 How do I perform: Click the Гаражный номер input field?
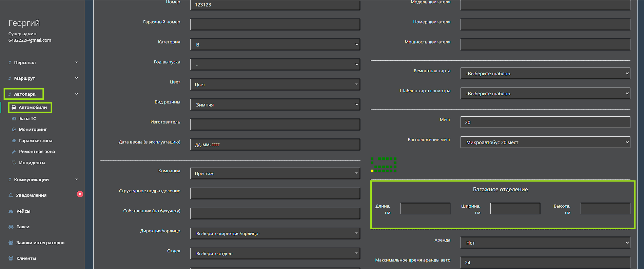click(275, 24)
